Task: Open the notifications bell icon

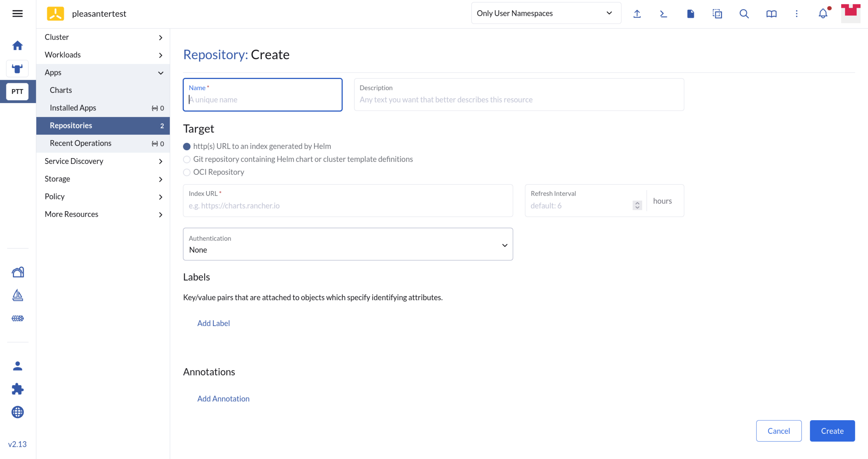Action: coord(823,14)
